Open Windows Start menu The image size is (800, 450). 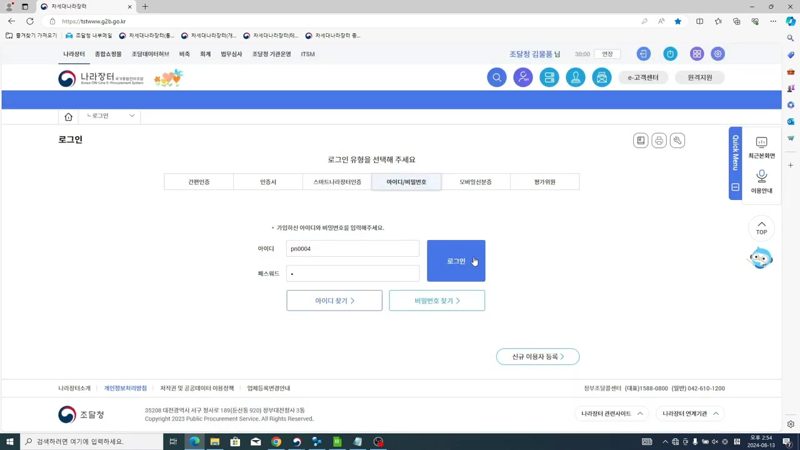(x=10, y=441)
